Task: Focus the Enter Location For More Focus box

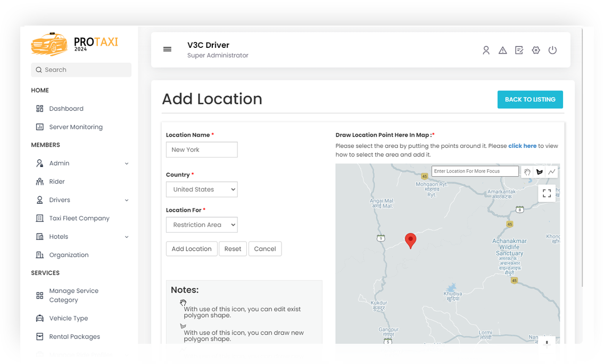Action: tap(475, 171)
